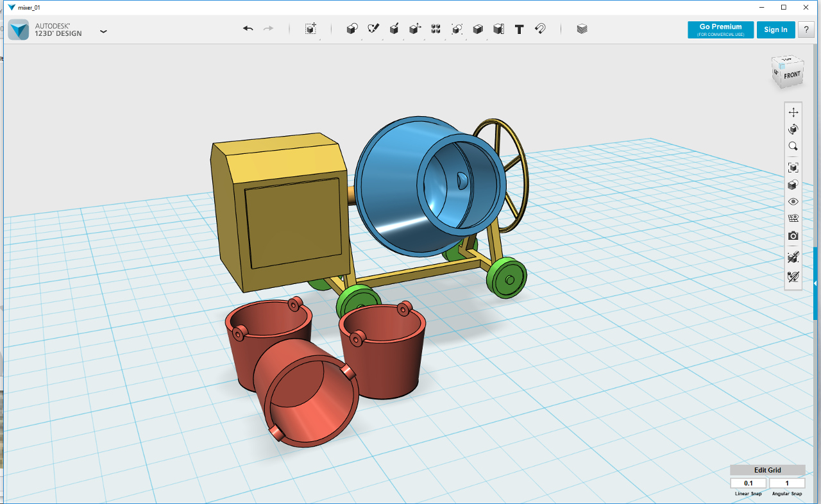The height and width of the screenshot is (504, 821).
Task: Toggle sketch visibility icon in navigation bar
Action: 793,277
